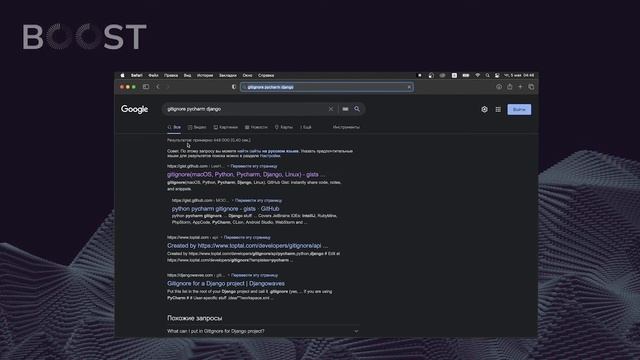Click the Google search magnifier icon
Screen dimensions: 640x360
[357, 109]
